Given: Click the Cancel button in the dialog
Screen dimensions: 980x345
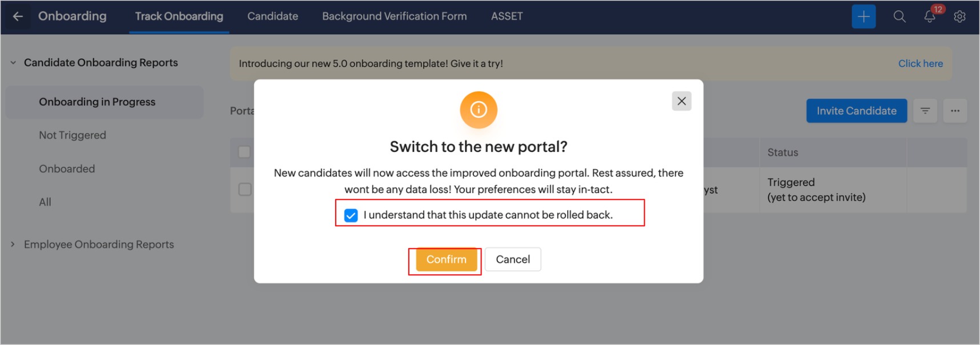Looking at the screenshot, I should pos(512,259).
